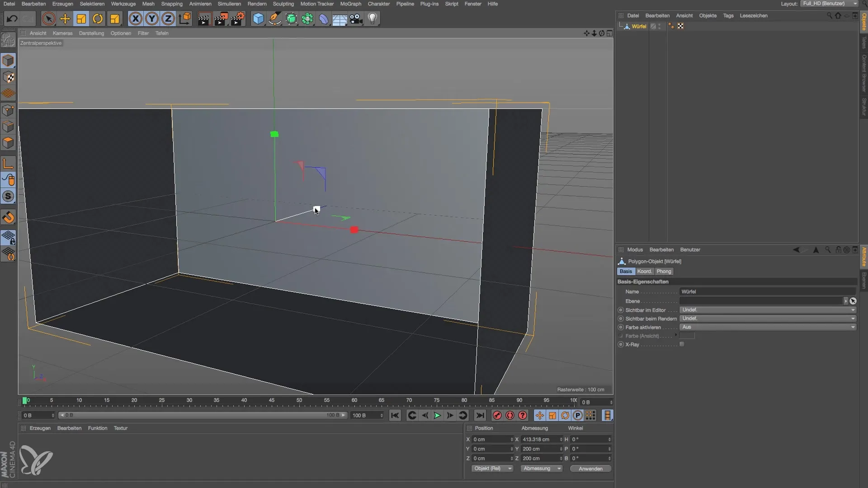This screenshot has height=488, width=868.
Task: Edit the Name field Würfel
Action: coord(767,291)
